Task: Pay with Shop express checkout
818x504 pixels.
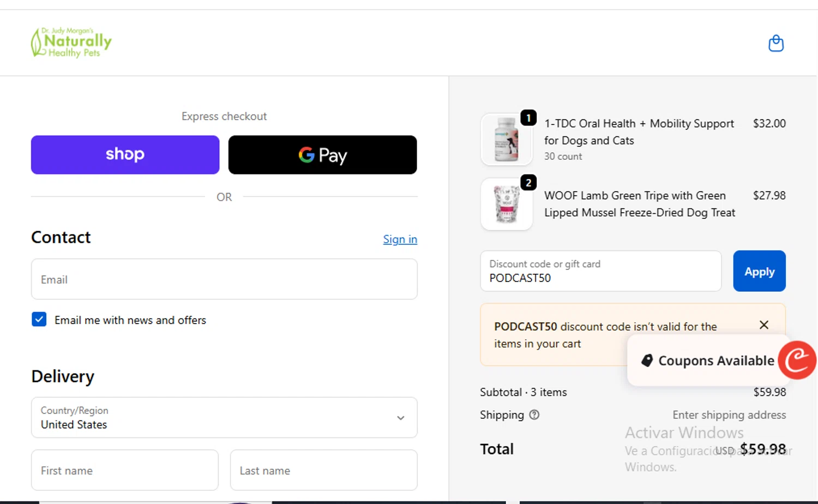Action: pyautogui.click(x=125, y=155)
